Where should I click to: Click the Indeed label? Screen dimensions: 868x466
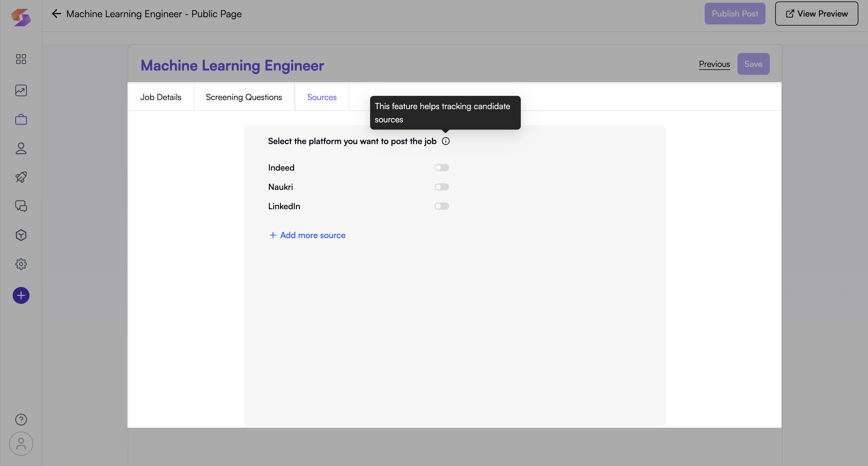(x=281, y=168)
